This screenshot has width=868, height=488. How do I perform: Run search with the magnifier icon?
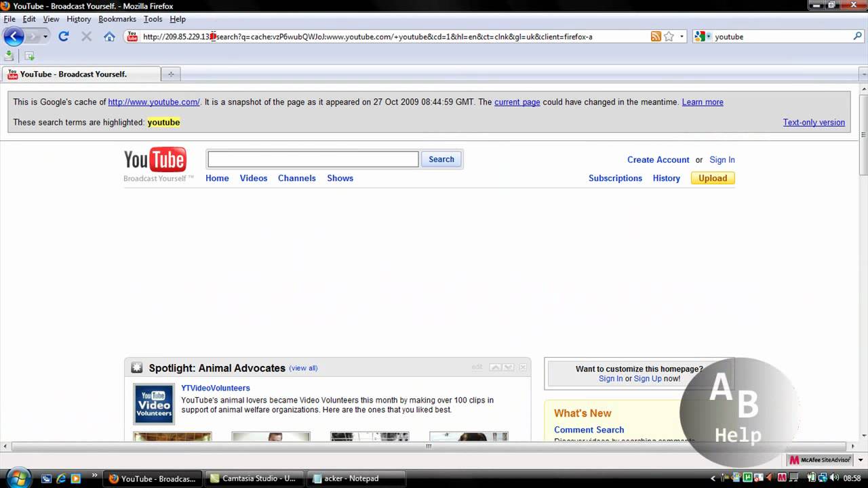[858, 37]
